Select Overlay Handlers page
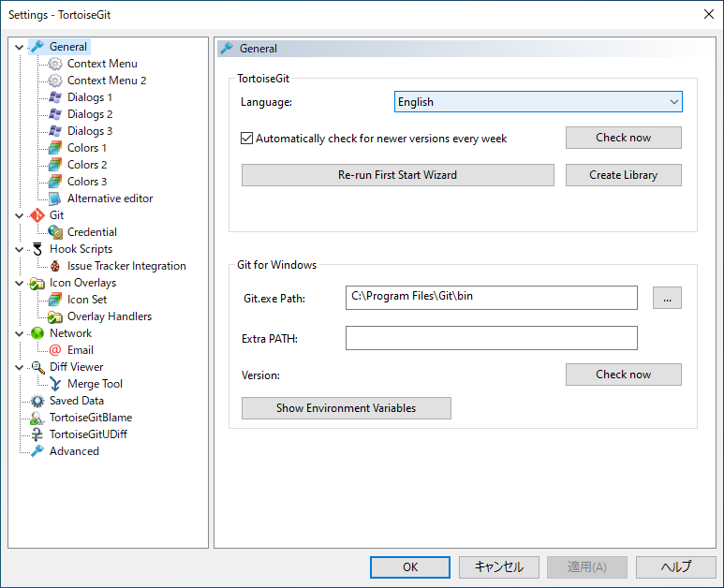Image resolution: width=724 pixels, height=588 pixels. 110,316
